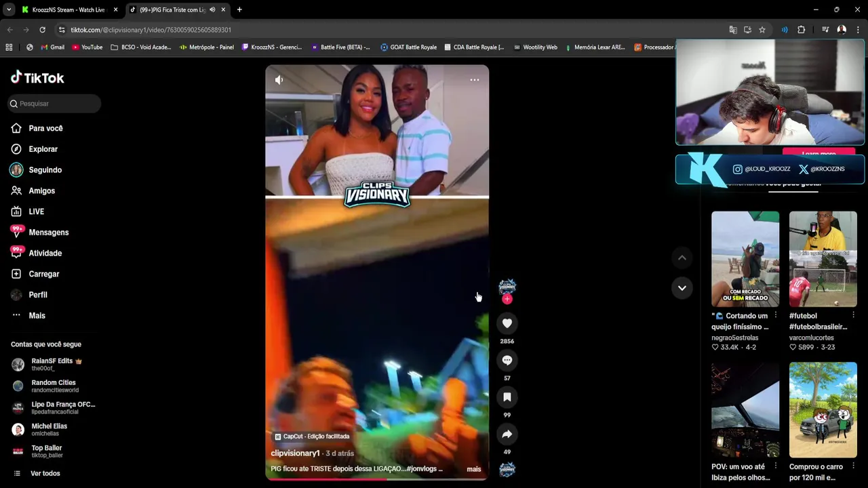The height and width of the screenshot is (488, 868).
Task: Open negrao5estrelas profile link
Action: (735, 338)
